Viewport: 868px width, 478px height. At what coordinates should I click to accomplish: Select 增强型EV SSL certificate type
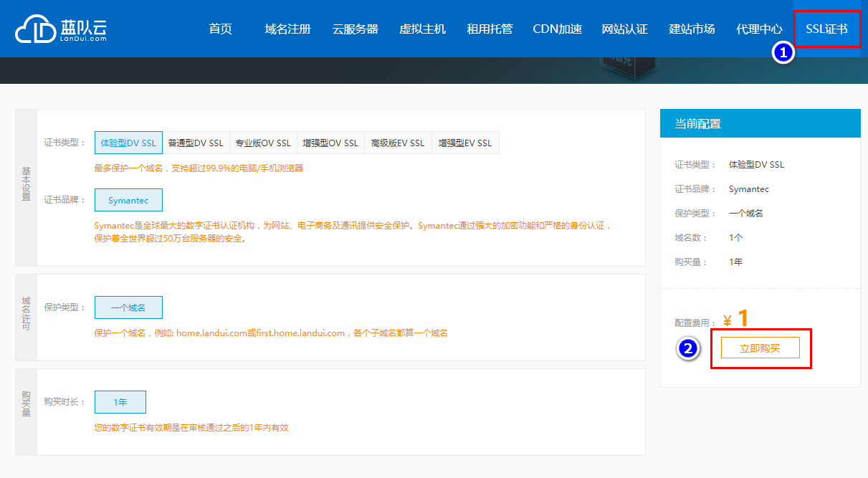tap(465, 143)
